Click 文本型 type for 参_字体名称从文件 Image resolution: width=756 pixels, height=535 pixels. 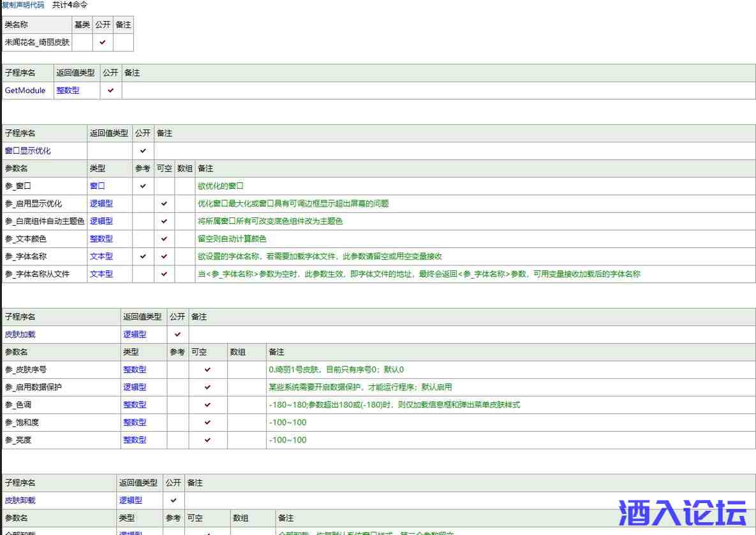click(x=101, y=274)
